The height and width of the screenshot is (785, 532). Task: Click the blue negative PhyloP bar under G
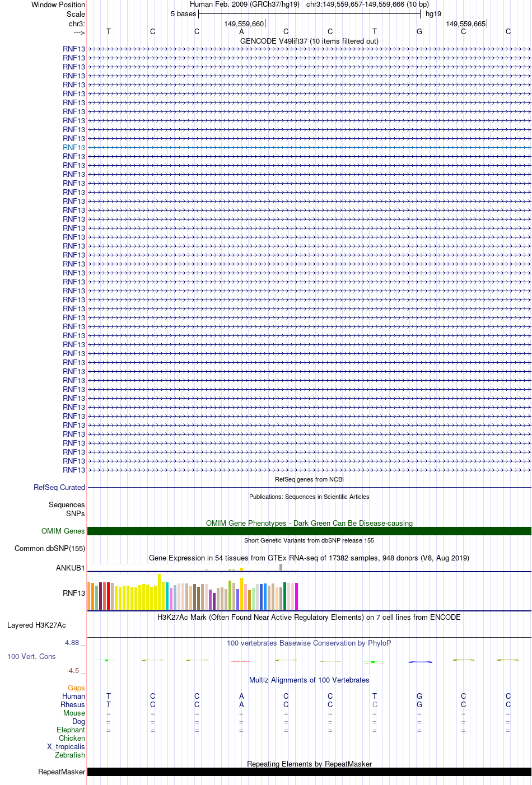tap(420, 662)
